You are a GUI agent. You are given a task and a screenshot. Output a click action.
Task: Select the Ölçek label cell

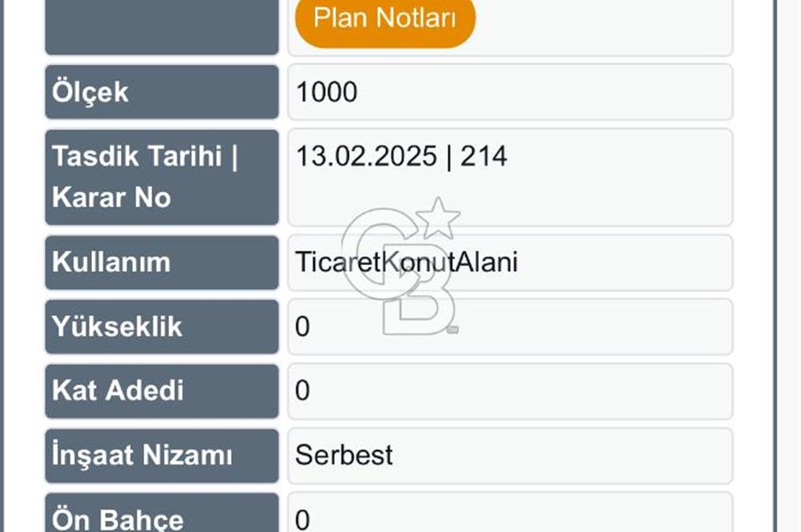point(162,92)
